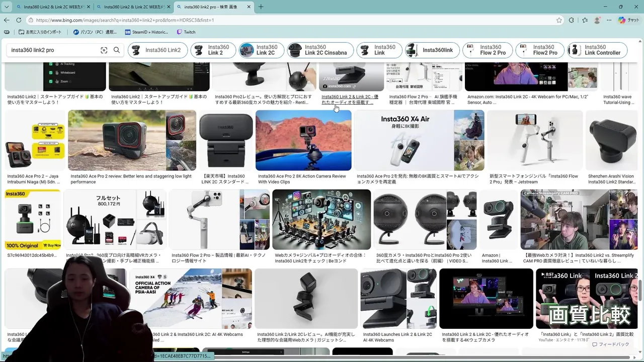Image resolution: width=644 pixels, height=362 pixels.
Task: Open Shenzhen Arashi Vision Link2 image
Action: click(611, 140)
